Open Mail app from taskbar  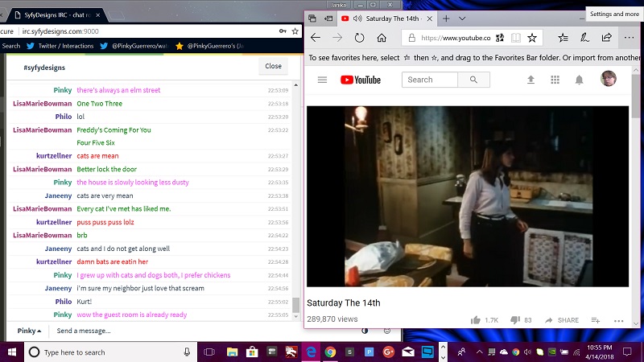point(408,352)
